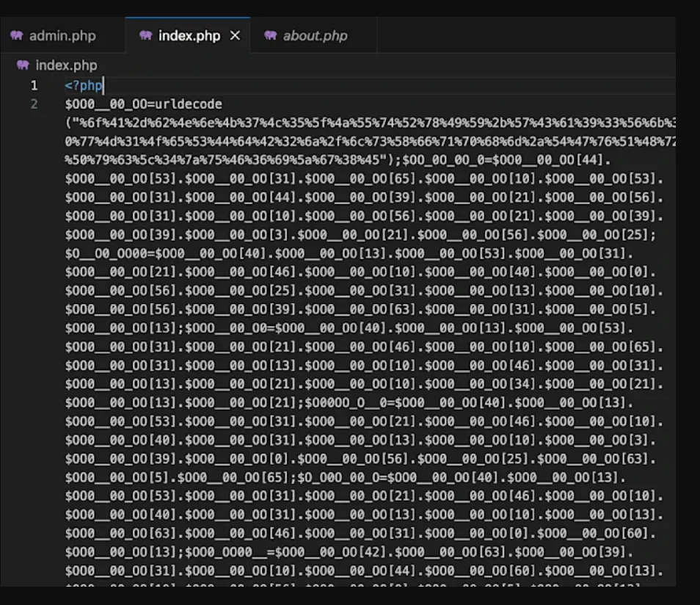Place cursor on the <?php opening tag
The height and width of the screenshot is (605, 700).
84,85
